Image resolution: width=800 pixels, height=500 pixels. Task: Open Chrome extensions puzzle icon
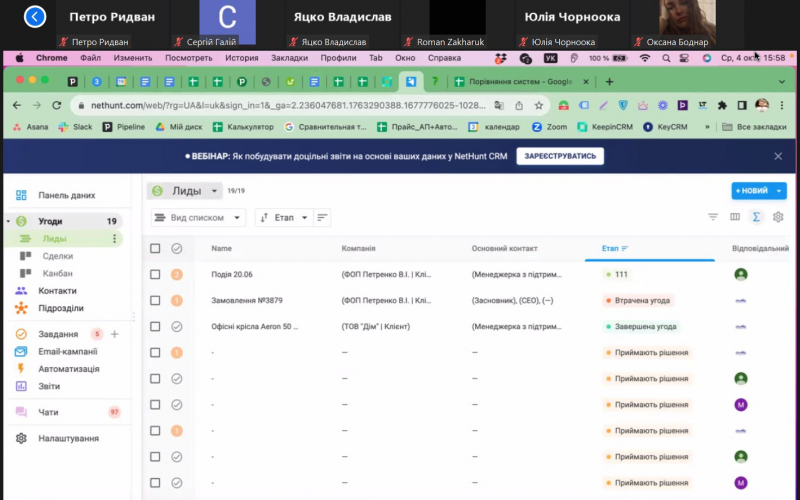[722, 106]
